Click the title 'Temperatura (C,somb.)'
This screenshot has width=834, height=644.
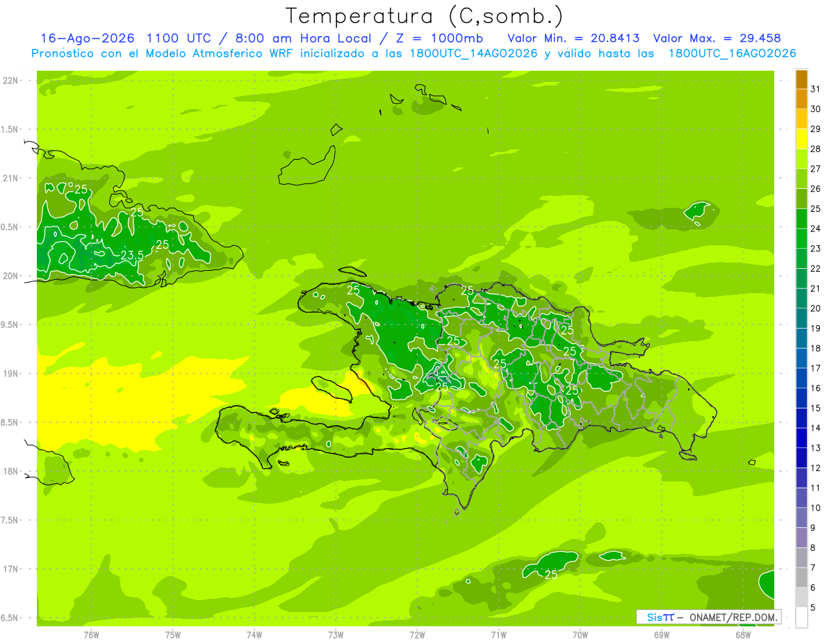[x=425, y=16]
